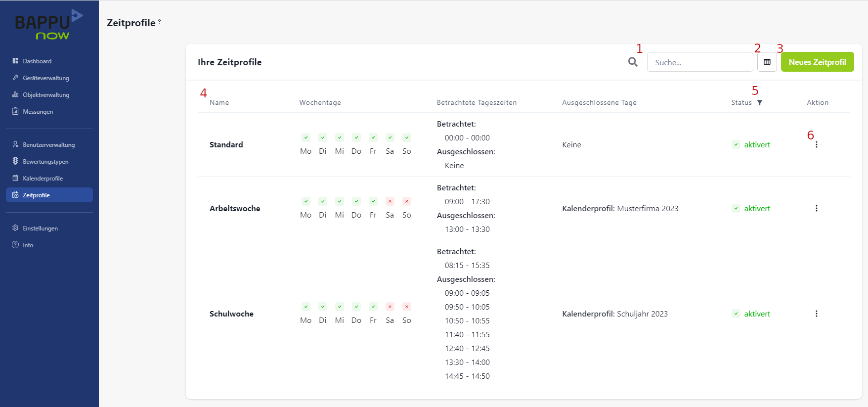Screen dimensions: 868x407
Task: Click the Neues Zeitprofil button
Action: pyautogui.click(x=818, y=62)
